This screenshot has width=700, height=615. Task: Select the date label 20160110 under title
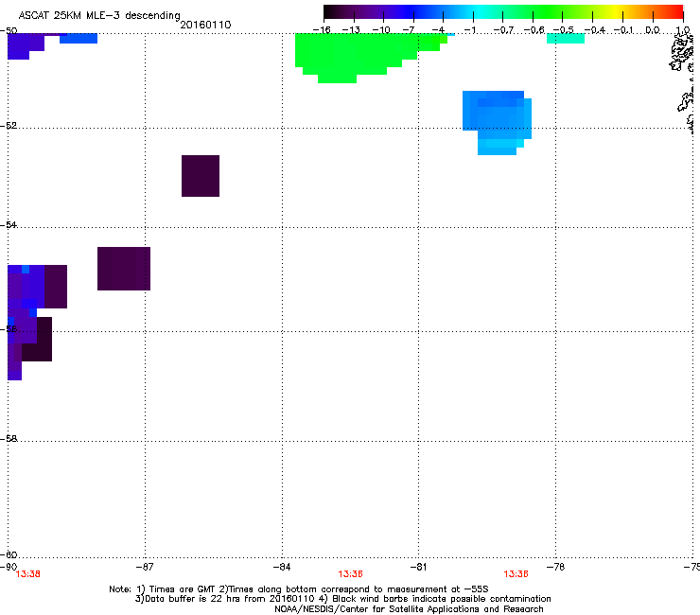click(x=205, y=25)
